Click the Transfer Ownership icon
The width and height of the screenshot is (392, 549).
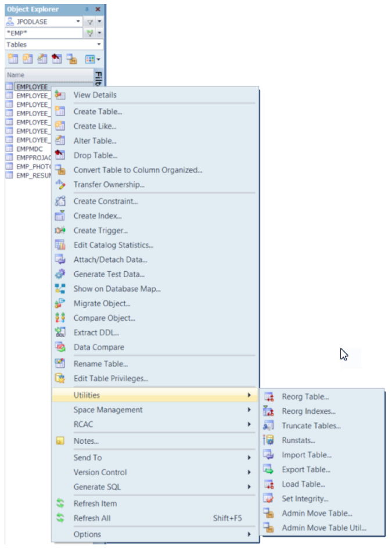[x=60, y=185]
